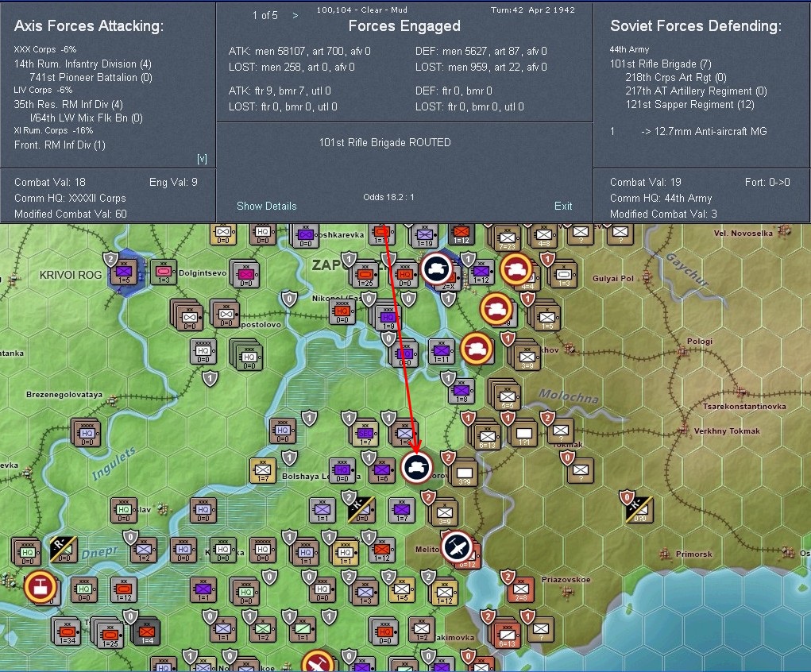Viewport: 811px width, 672px height.
Task: Select 14th Rum. Infantry Division entry
Action: pos(83,64)
